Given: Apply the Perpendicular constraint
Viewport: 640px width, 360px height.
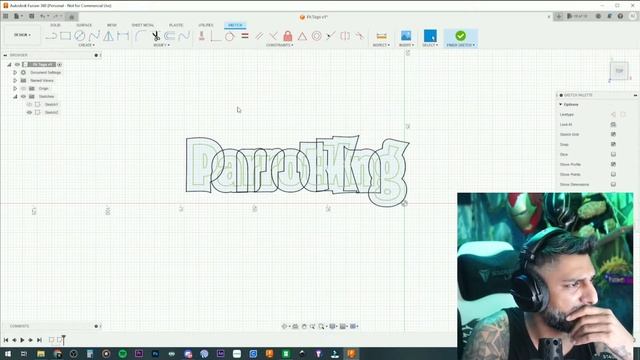Looking at the screenshot, I should [x=273, y=36].
